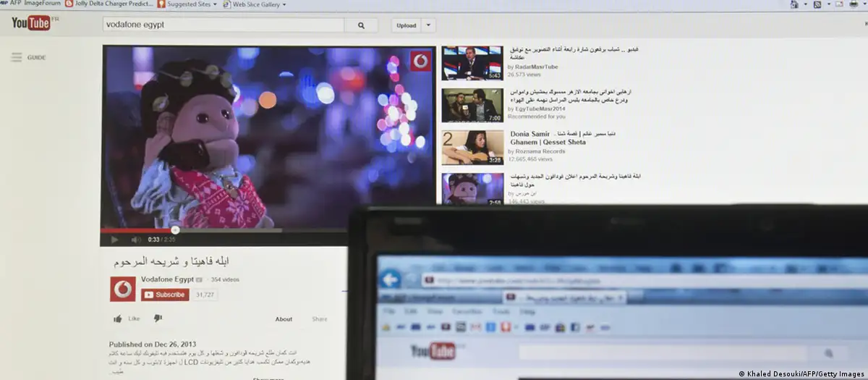
Task: Mute the video with speaker icon
Action: [x=135, y=240]
